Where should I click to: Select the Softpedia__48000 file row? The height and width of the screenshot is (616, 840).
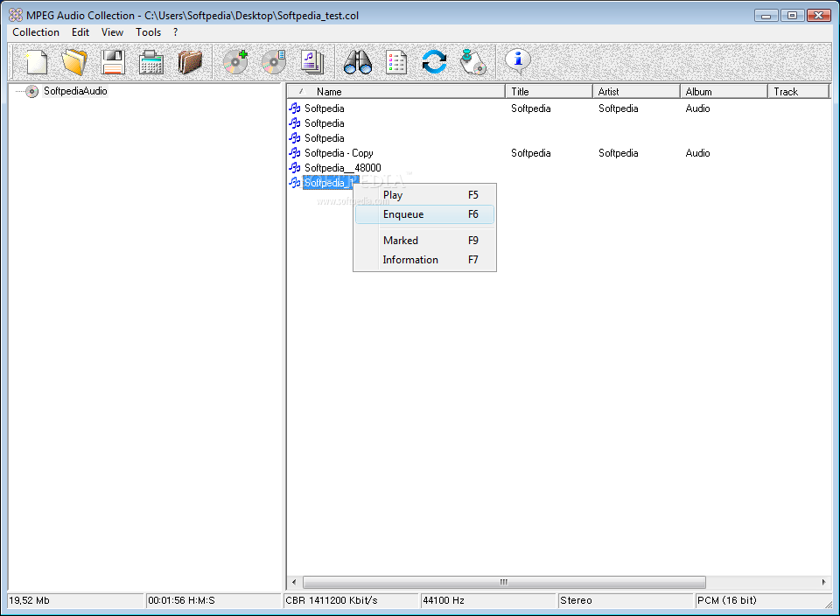(343, 168)
